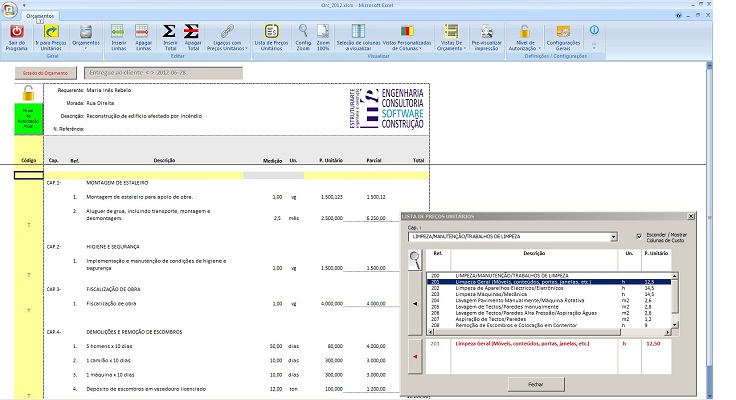The image size is (736, 400).
Task: Click the Pré-visualizar Impressão icon
Action: (485, 36)
